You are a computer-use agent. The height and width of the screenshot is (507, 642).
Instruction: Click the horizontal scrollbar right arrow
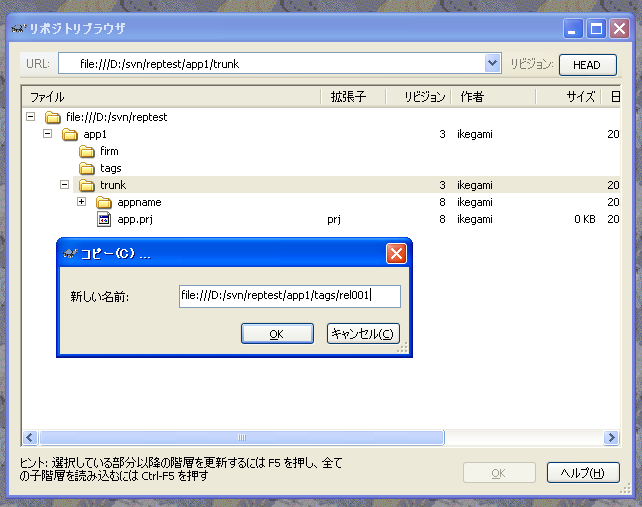click(611, 437)
